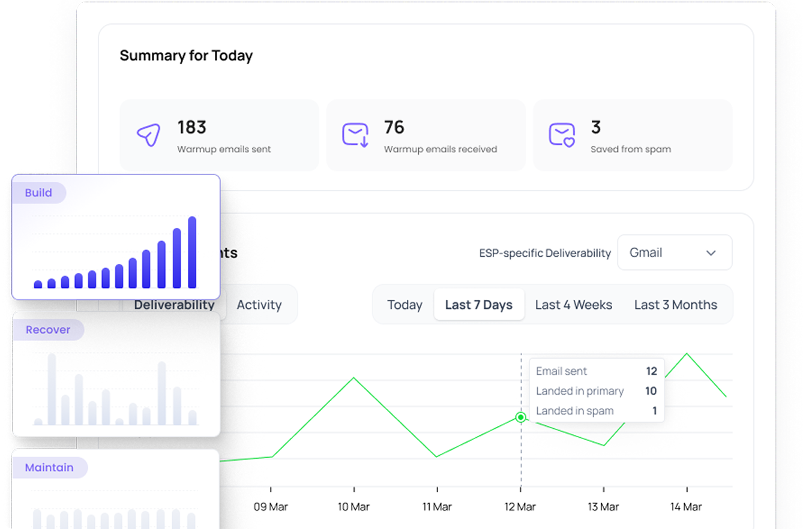Click the envelope heart saved-from-spam icon
This screenshot has width=812, height=529.
(562, 135)
